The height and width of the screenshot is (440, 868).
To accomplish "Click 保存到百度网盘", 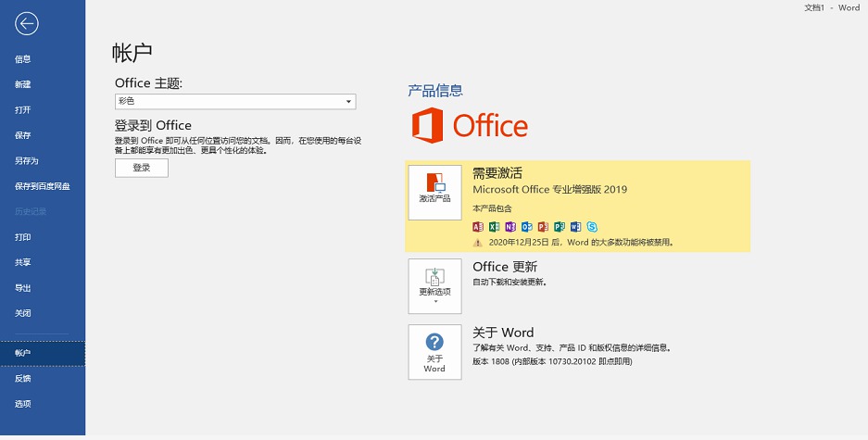I will pos(42,186).
